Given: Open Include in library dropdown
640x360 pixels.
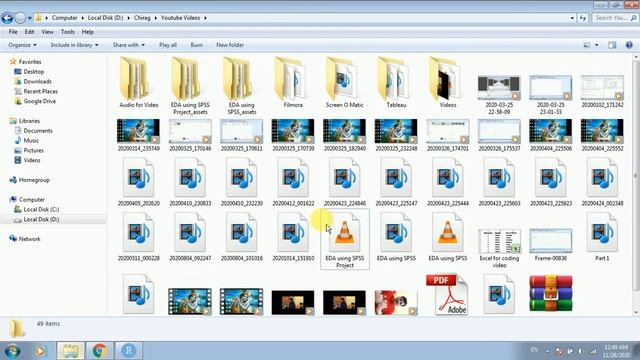Looking at the screenshot, I should (74, 45).
